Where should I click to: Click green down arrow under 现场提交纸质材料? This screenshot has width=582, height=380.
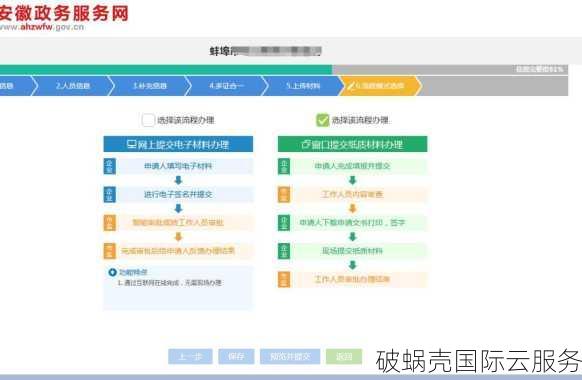pos(353,265)
